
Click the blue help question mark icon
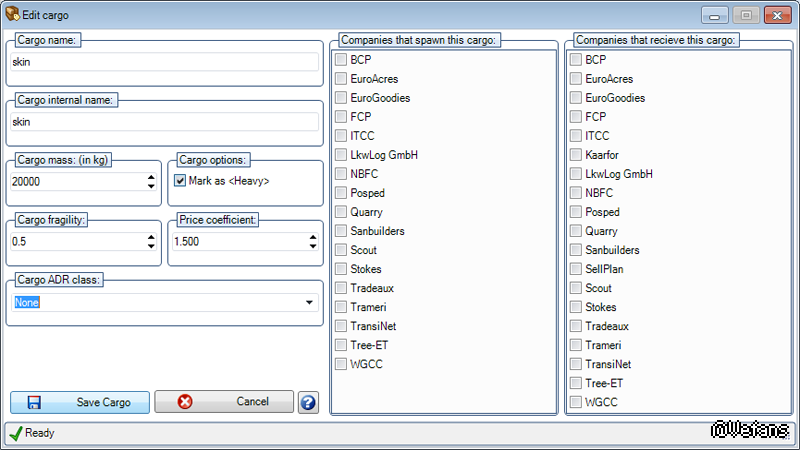308,402
